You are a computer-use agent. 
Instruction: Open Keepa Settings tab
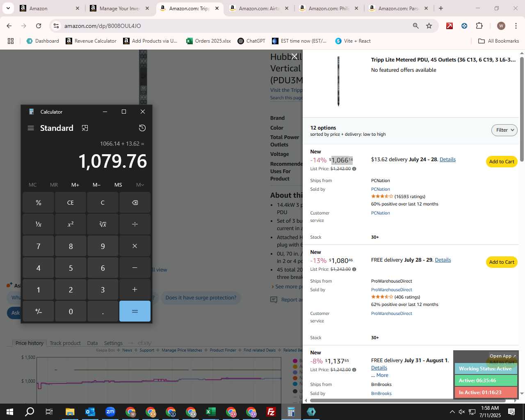113,343
